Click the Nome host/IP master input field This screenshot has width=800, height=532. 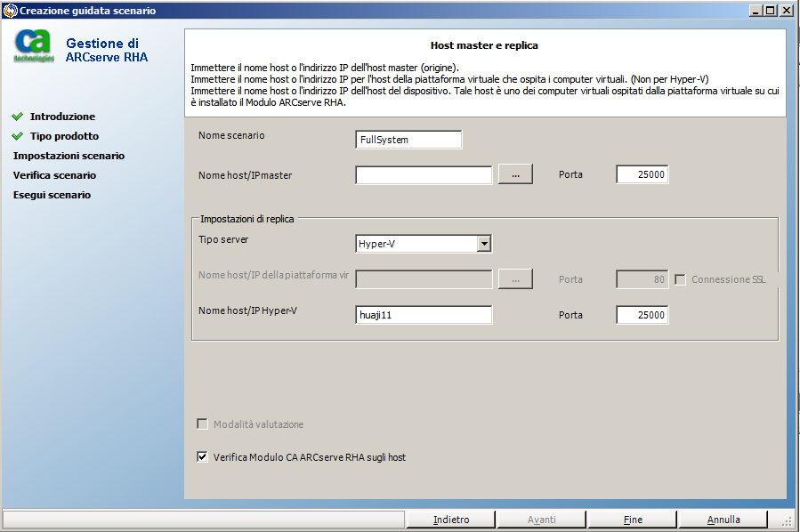424,175
